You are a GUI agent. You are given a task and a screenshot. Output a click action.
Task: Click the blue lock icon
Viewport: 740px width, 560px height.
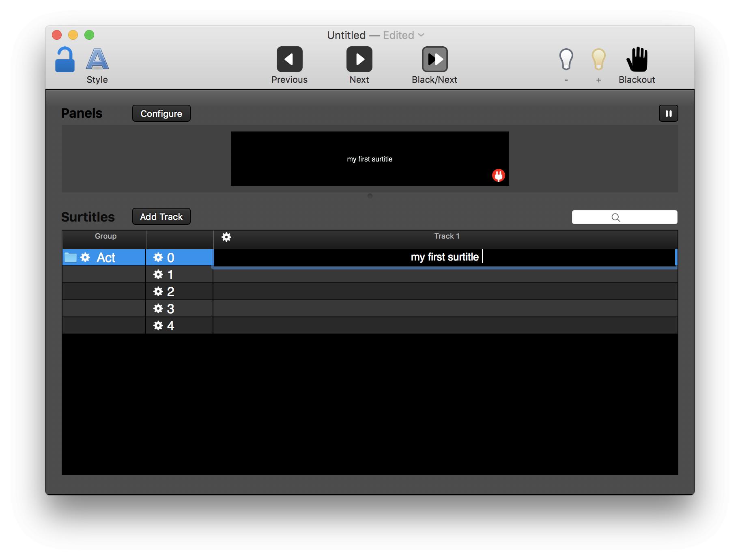click(65, 60)
